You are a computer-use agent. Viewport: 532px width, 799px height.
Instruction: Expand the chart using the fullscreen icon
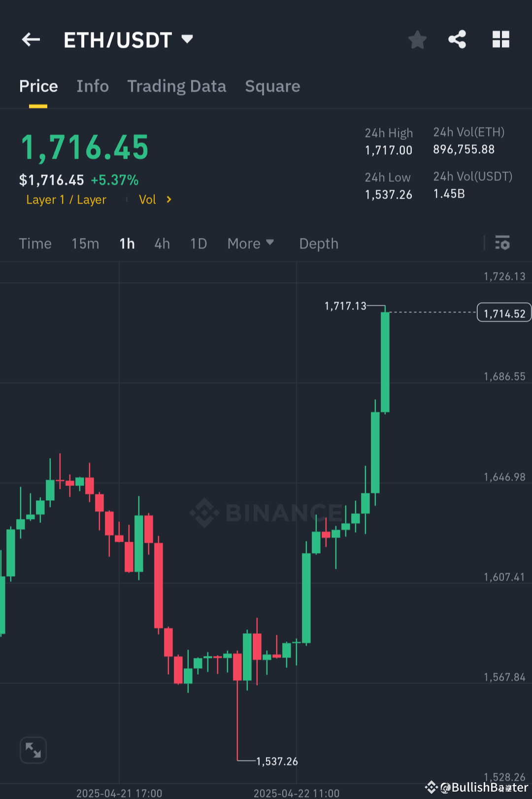click(x=33, y=750)
